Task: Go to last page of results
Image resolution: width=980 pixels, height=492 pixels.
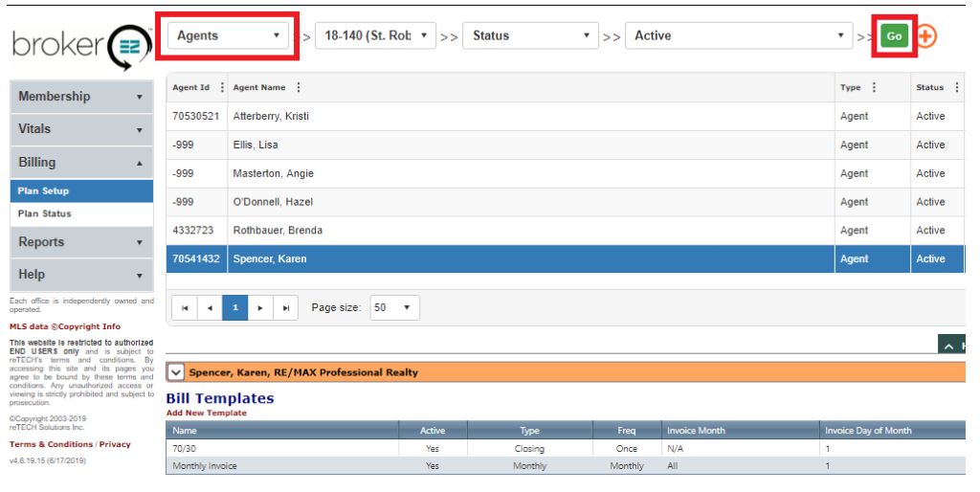Action: point(285,308)
